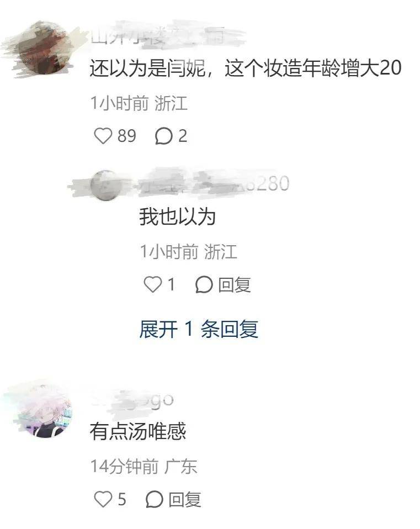The image size is (420, 529).
Task: Open avatar of the reply author
Action: click(x=105, y=185)
